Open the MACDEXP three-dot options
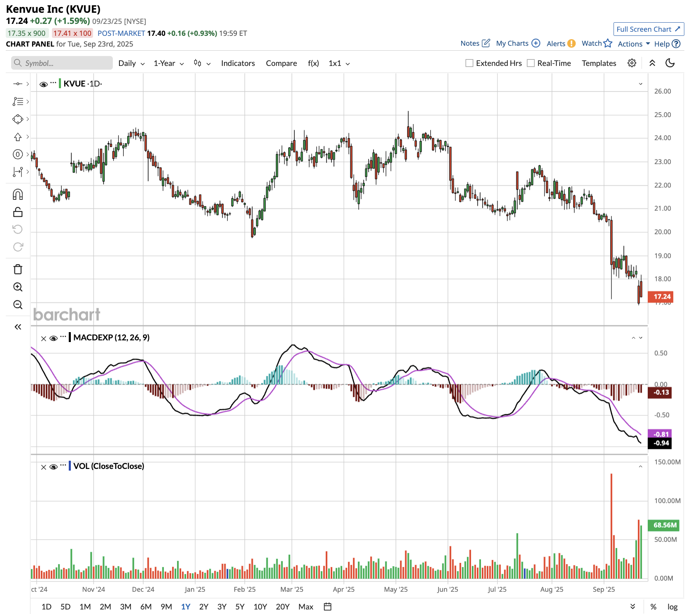The height and width of the screenshot is (614, 700). pyautogui.click(x=63, y=337)
